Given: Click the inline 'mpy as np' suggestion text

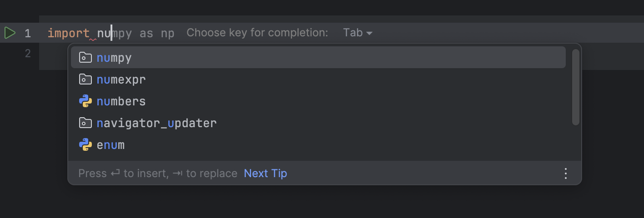Looking at the screenshot, I should 143,33.
